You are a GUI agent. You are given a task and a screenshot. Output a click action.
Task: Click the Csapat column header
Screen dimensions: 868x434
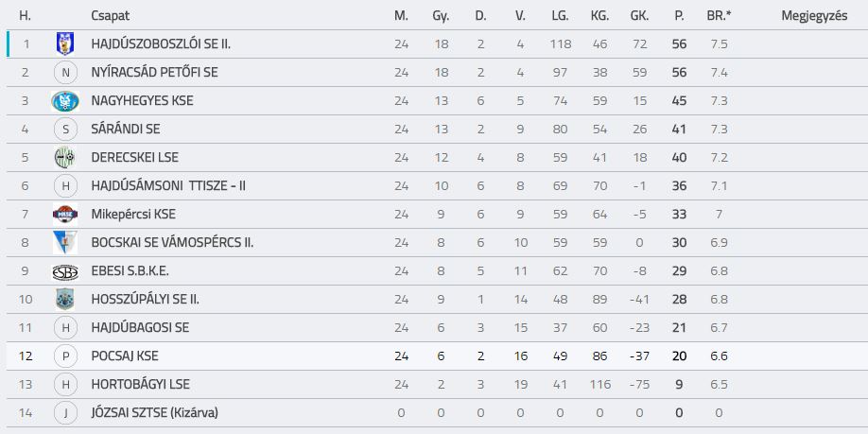coord(111,16)
